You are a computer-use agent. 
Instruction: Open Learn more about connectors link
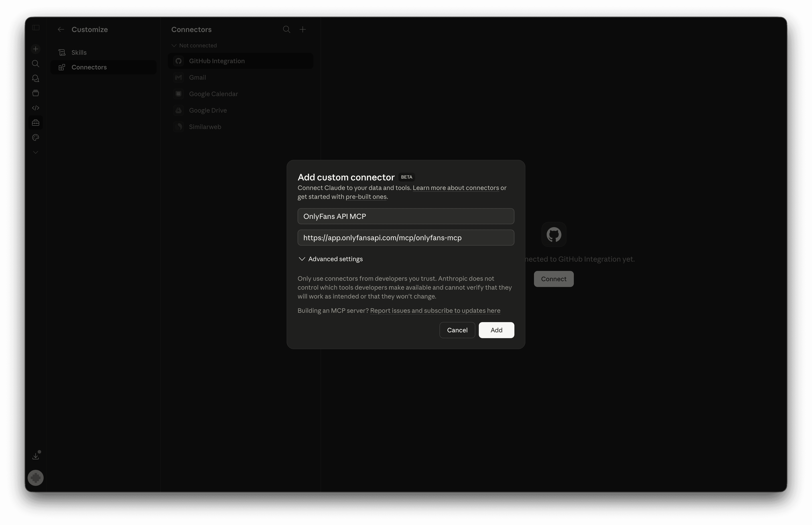(456, 188)
